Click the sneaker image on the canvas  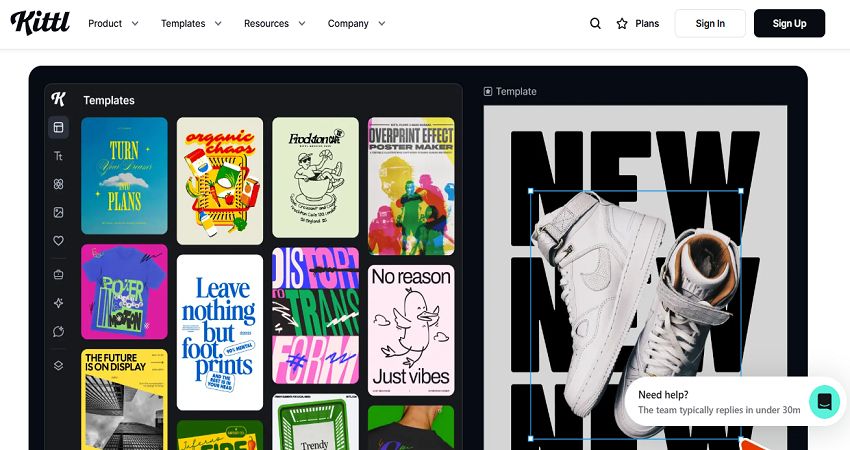(x=635, y=314)
